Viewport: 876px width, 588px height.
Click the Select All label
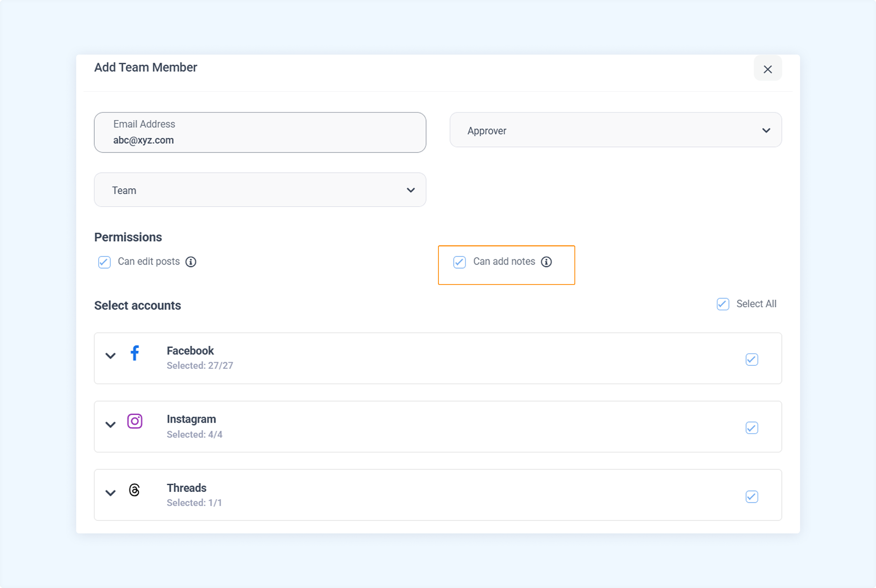pyautogui.click(x=756, y=304)
